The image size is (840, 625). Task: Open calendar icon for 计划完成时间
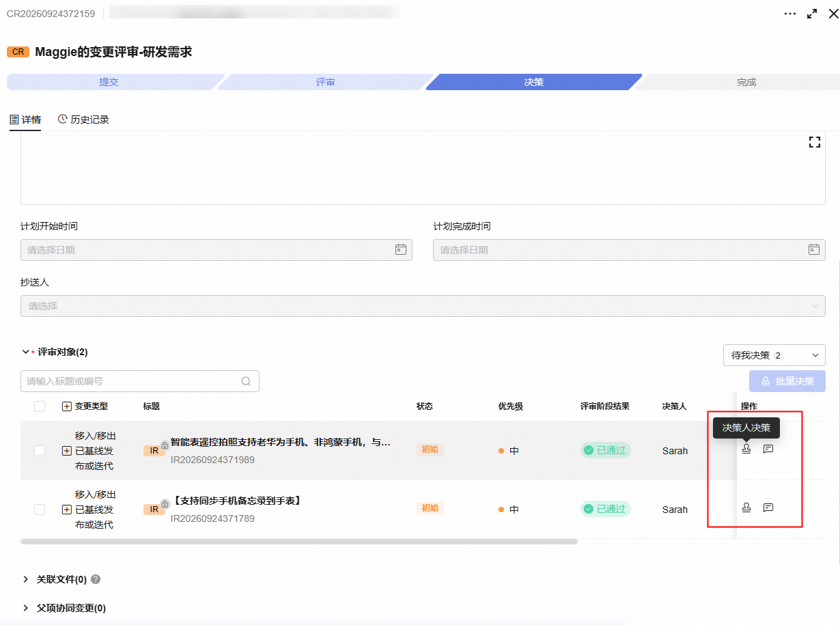click(x=813, y=249)
